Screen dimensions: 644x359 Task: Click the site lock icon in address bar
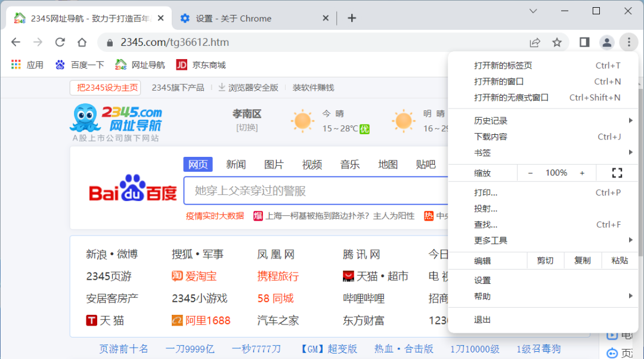[110, 43]
